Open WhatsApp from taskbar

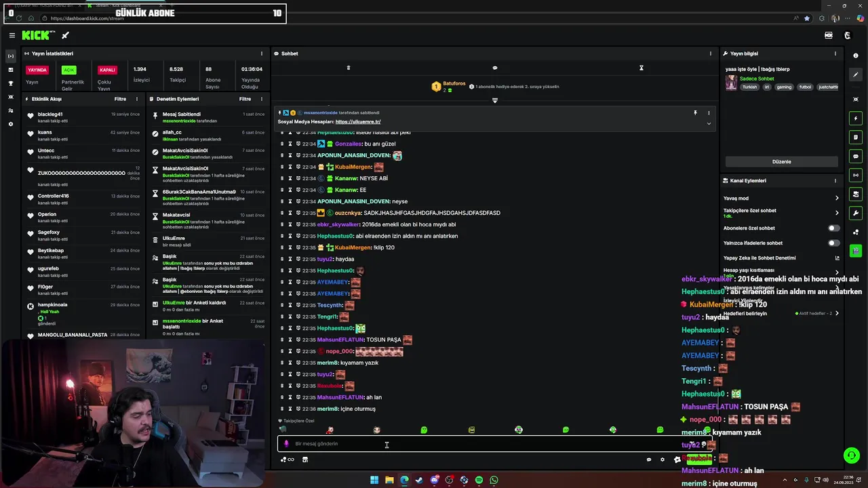click(x=494, y=480)
